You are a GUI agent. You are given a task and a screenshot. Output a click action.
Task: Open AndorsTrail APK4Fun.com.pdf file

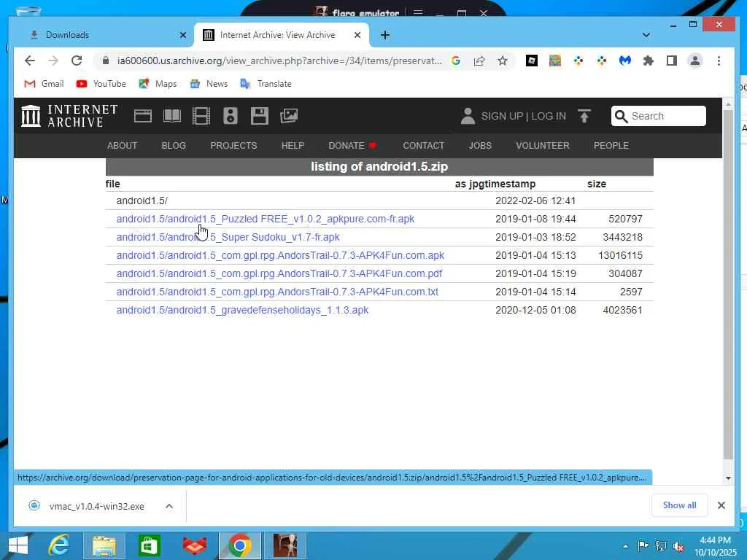coord(279,274)
